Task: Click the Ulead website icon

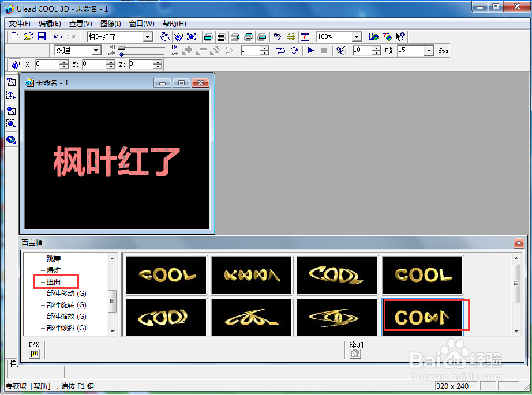Action: point(373,37)
